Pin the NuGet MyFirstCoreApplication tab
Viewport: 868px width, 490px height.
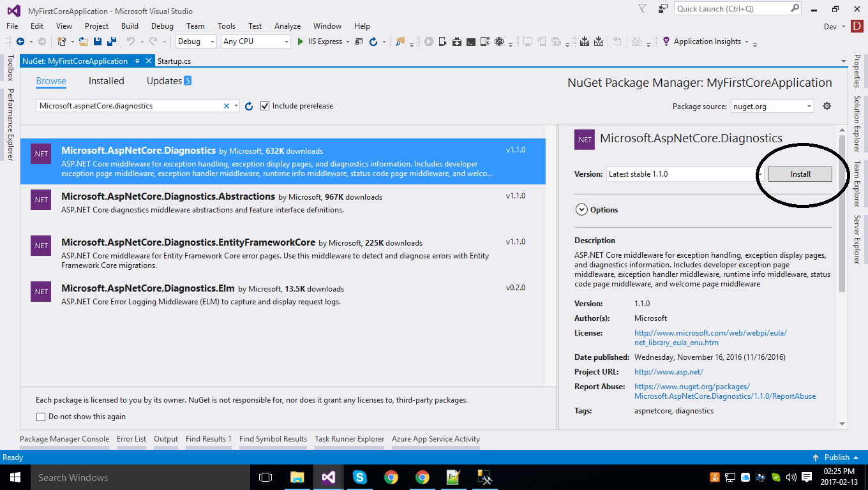[137, 61]
